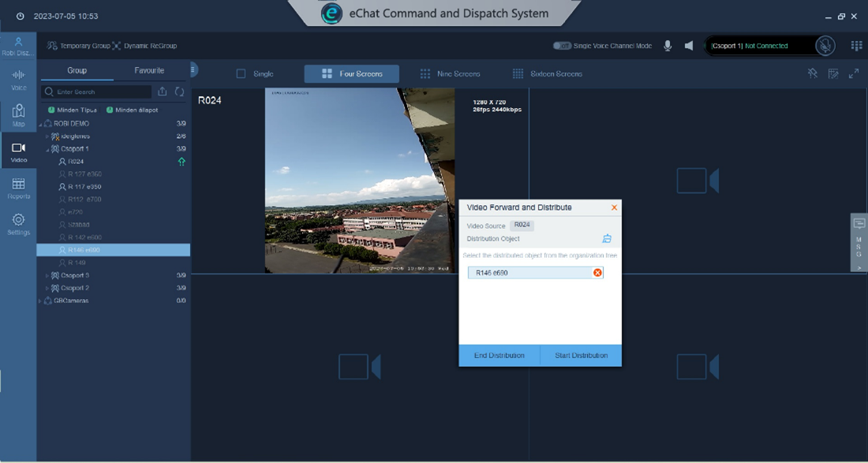Viewport: 868px width, 463px height.
Task: Click the microphone icon in top bar
Action: pos(668,46)
